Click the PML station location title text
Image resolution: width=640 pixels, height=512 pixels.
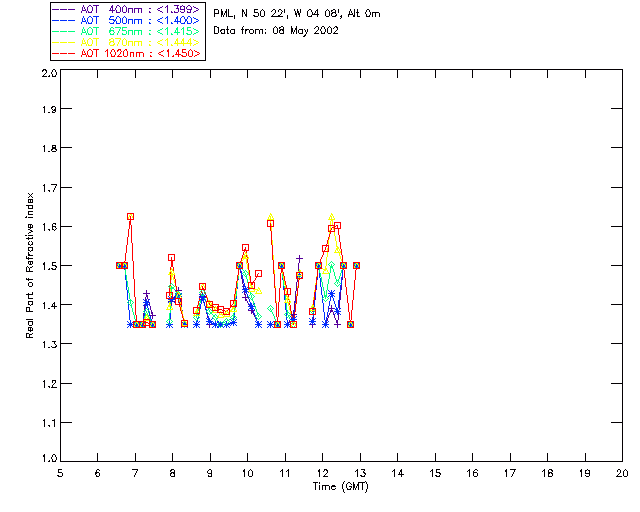(297, 14)
